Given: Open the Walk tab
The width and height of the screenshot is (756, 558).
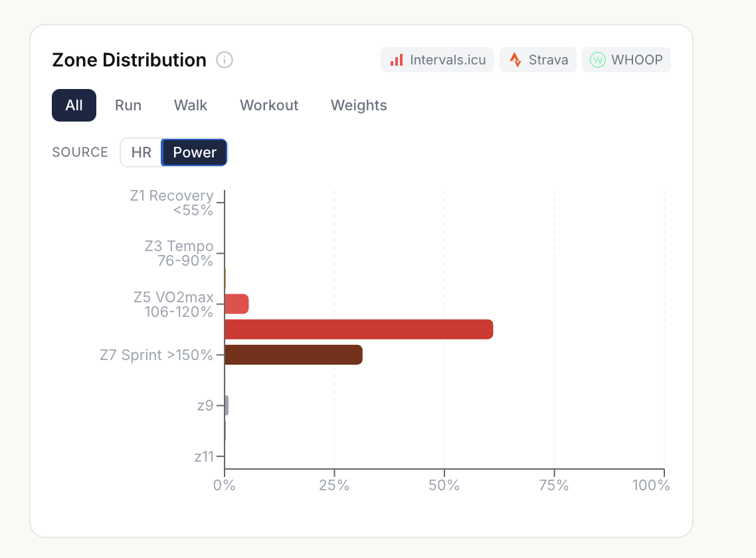Looking at the screenshot, I should pos(191,106).
